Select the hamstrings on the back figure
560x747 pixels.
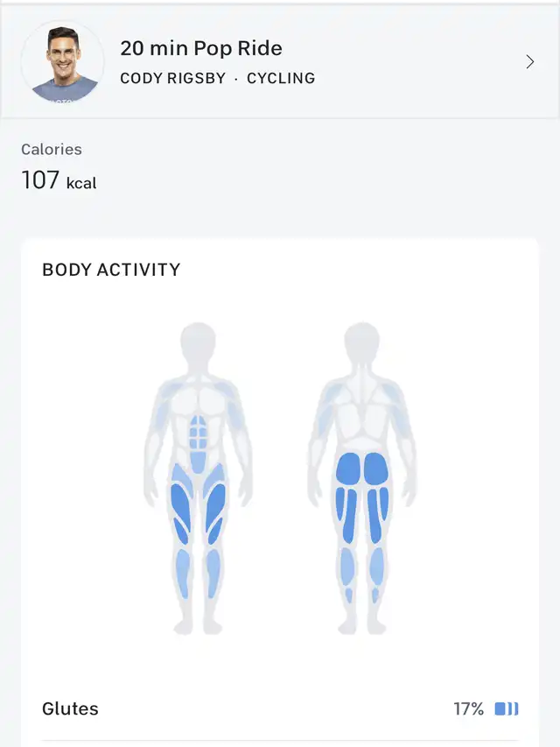click(x=362, y=515)
